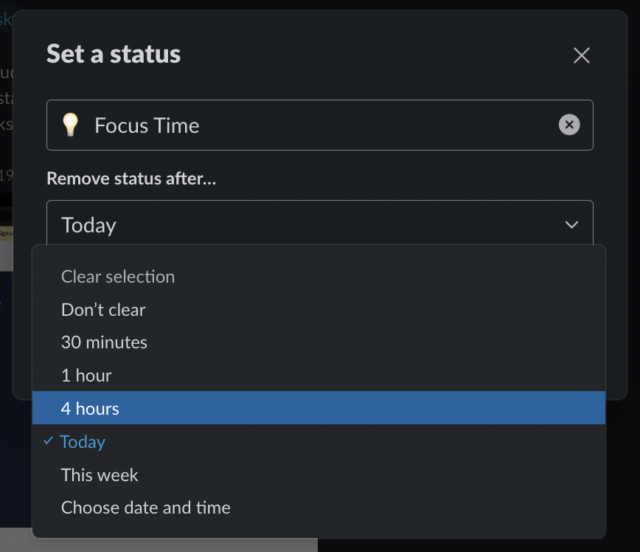Collapse the dropdown using the chevron arrow

[x=572, y=225]
